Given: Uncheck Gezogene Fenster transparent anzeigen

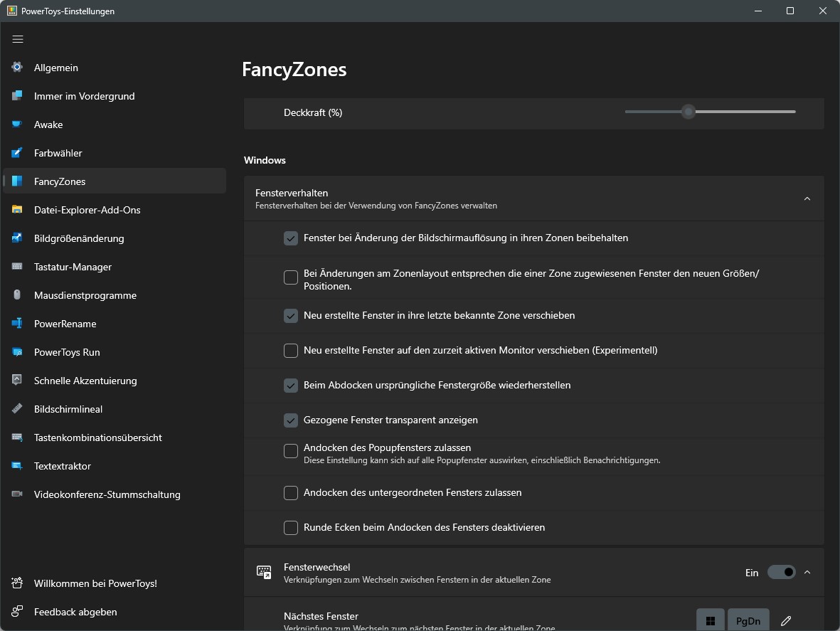Looking at the screenshot, I should 291,420.
